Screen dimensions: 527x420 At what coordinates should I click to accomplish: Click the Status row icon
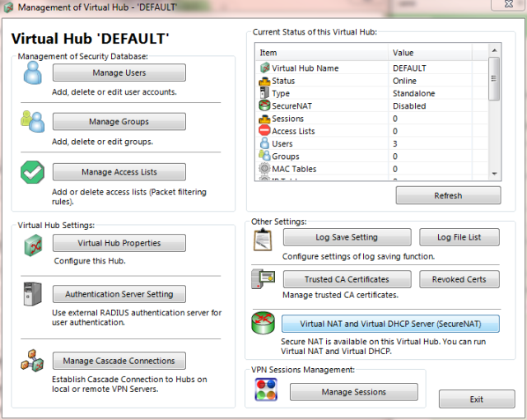tap(264, 81)
